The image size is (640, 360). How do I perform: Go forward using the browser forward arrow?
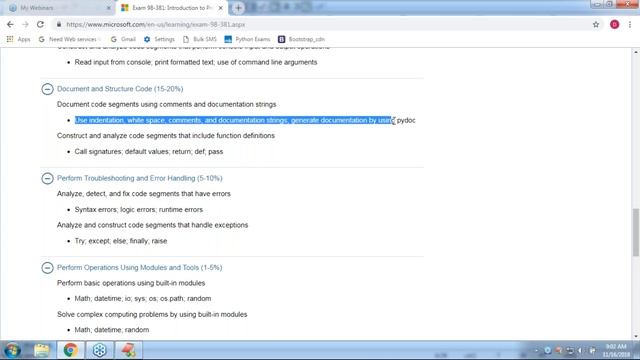pyautogui.click(x=25, y=24)
